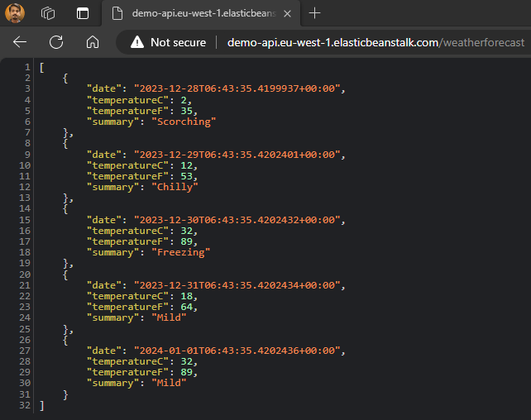The width and height of the screenshot is (531, 420).
Task: Click the Not secure warning triangle
Action: pos(137,42)
